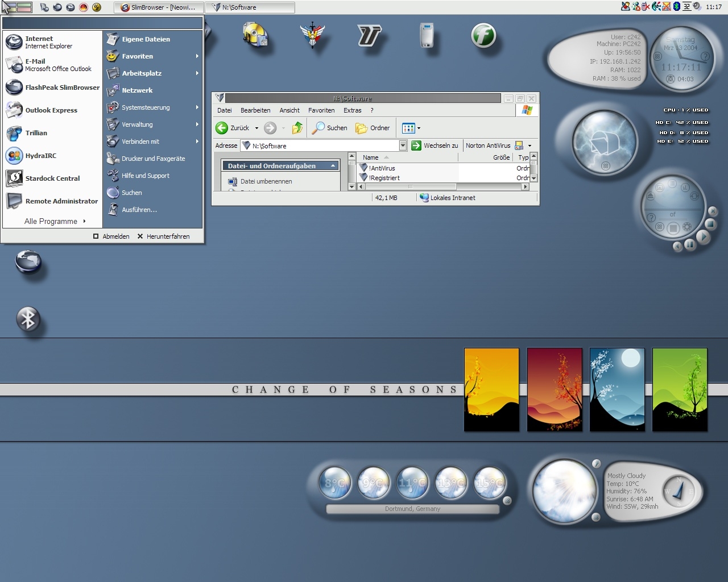Choose Suchen in the start menu
728x582 pixels.
152,193
